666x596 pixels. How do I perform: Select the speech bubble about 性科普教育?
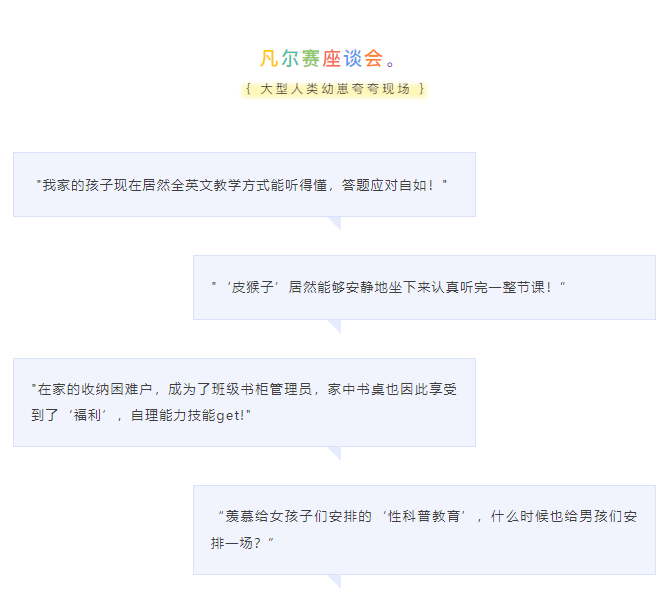(424, 530)
